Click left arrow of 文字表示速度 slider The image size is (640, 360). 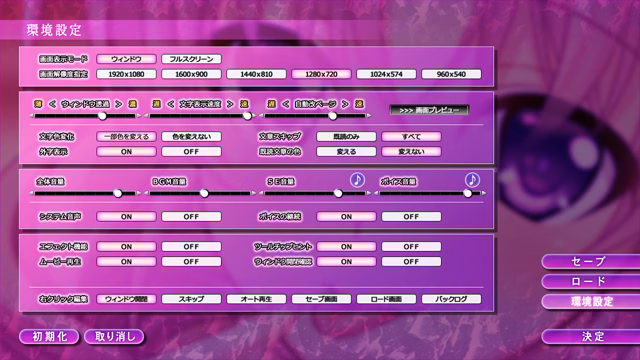pyautogui.click(x=147, y=116)
